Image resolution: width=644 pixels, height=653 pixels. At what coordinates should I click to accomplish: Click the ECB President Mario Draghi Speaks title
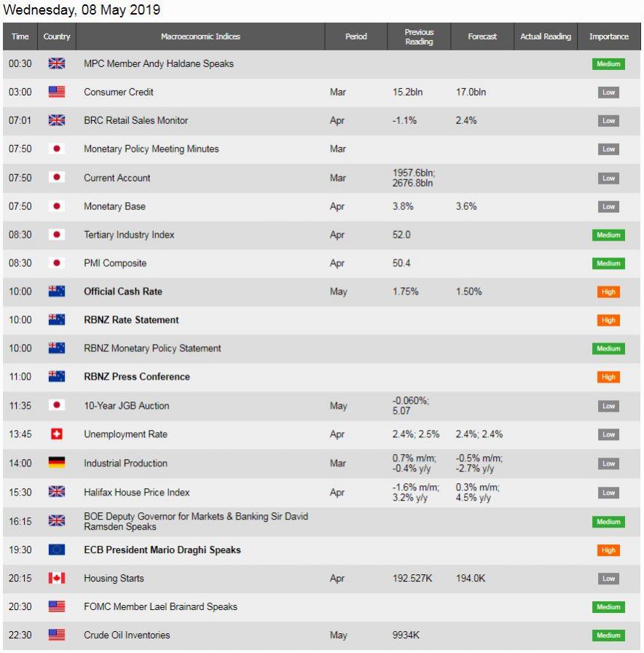(x=162, y=550)
